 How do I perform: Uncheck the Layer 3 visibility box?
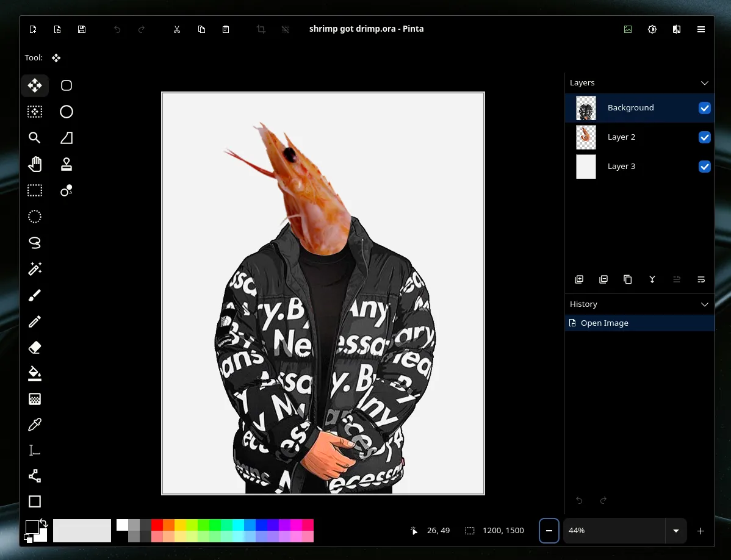click(x=704, y=167)
